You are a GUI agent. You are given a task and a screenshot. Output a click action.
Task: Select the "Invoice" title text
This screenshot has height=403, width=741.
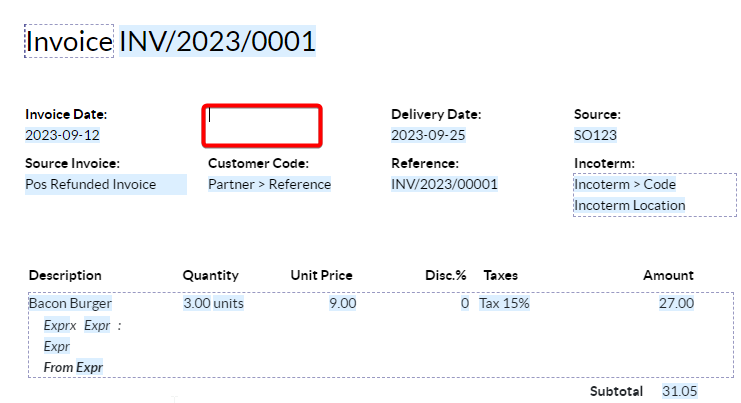[x=69, y=41]
